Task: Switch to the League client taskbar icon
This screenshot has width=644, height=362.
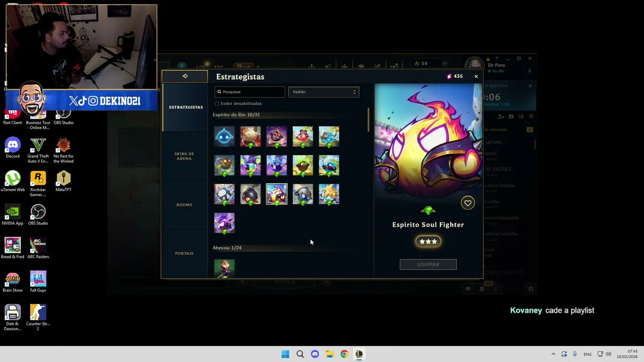Action: click(x=359, y=354)
